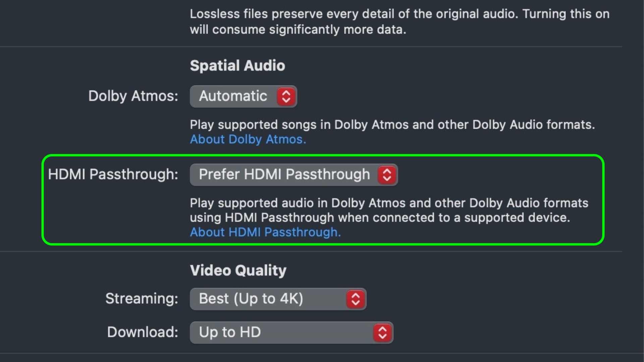Open the Dolby Atmos 'Automatic' dropdown

pos(233,97)
